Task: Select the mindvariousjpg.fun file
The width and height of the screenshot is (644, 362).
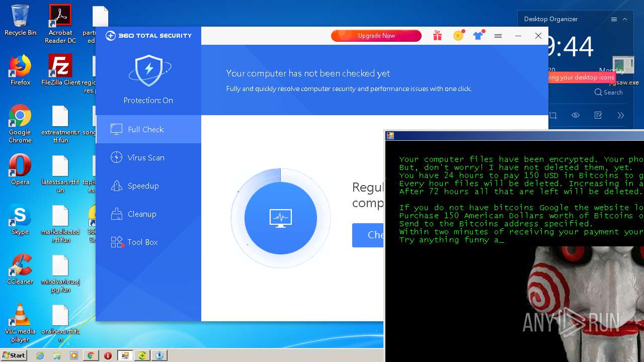Action: tap(60, 274)
